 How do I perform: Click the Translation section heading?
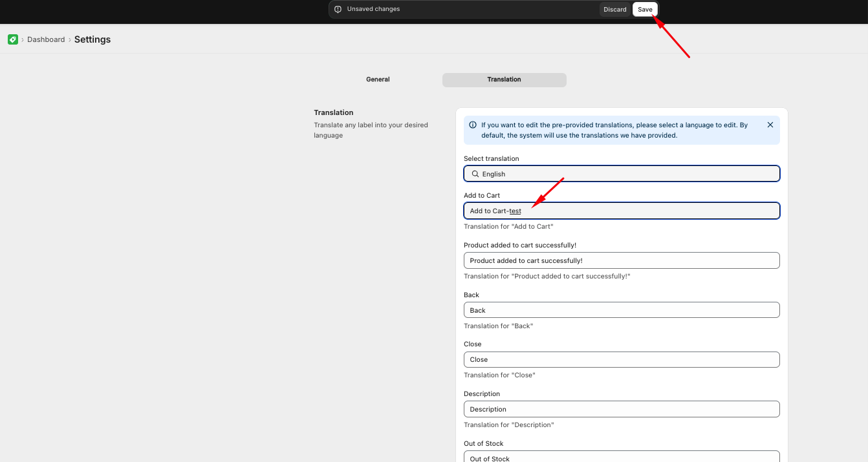click(x=334, y=112)
